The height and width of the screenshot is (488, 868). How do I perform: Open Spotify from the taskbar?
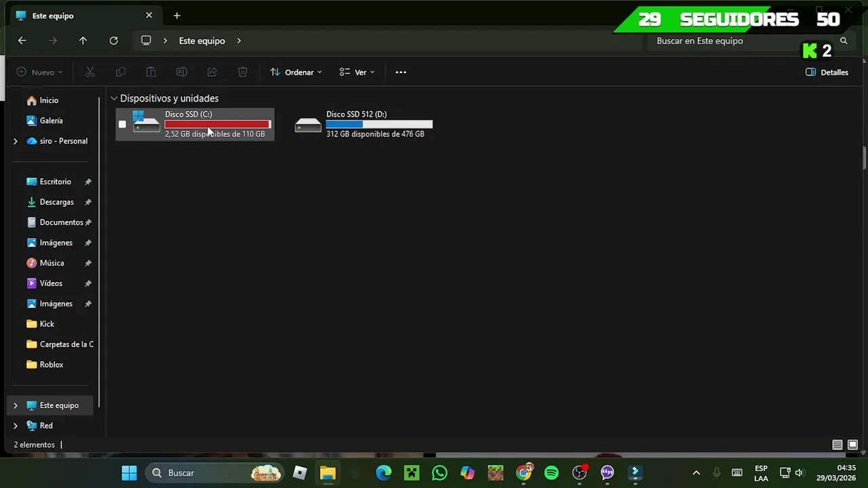(551, 472)
